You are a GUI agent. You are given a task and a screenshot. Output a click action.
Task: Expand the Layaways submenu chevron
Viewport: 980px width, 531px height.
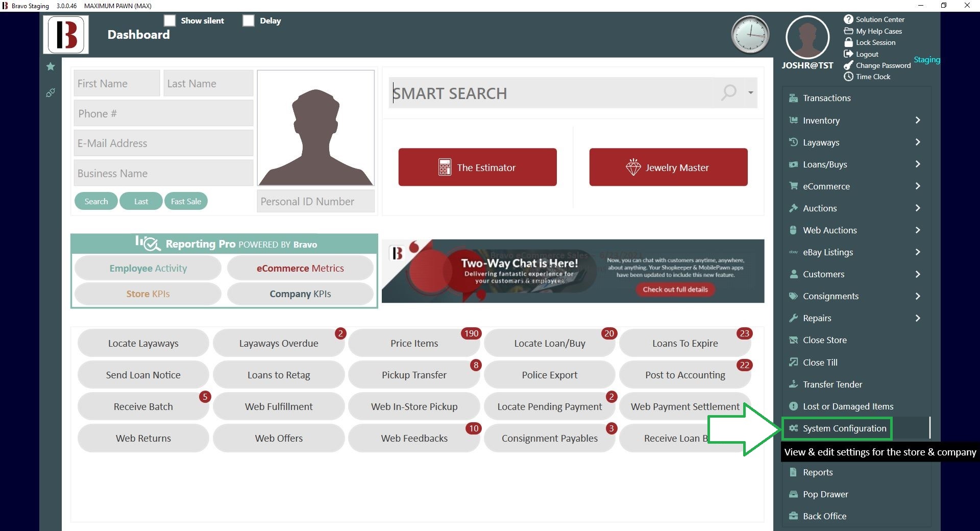click(x=918, y=142)
